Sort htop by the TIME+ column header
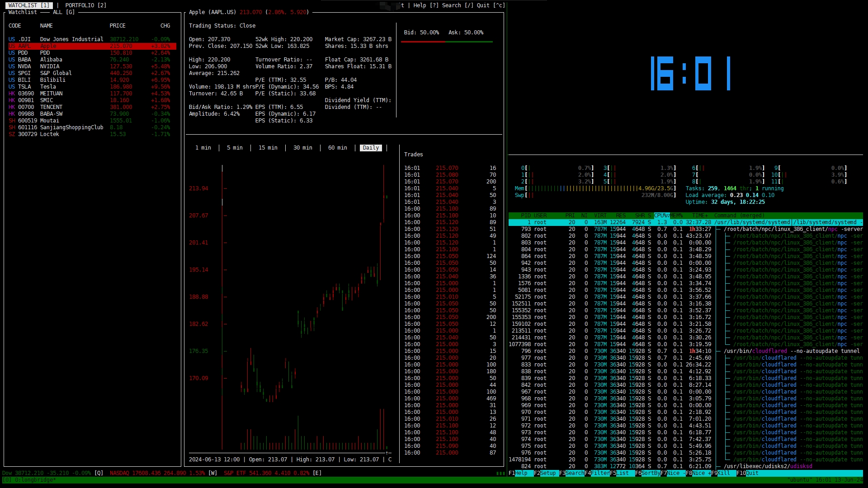 [x=700, y=216]
